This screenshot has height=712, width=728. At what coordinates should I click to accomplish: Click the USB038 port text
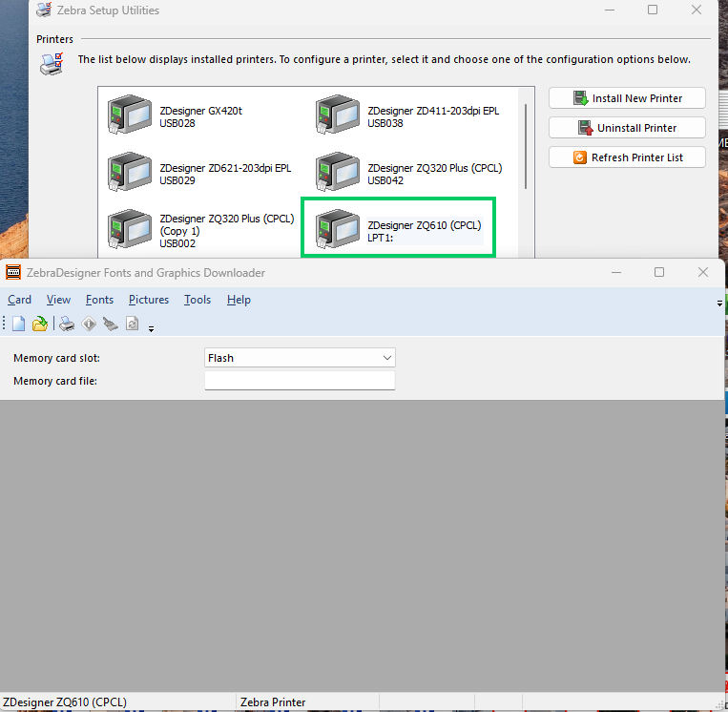[385, 123]
